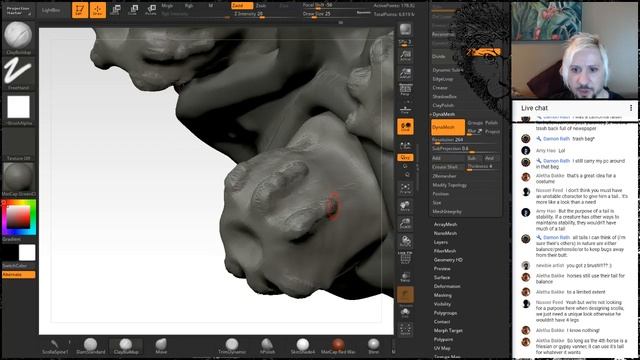Viewport: 640px width, 360px height.
Task: Select the MatCap Red Wax material
Action: (x=338, y=346)
